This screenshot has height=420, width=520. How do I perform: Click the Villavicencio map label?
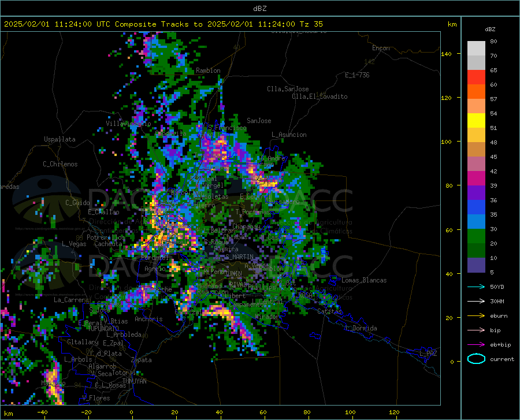tap(128, 124)
